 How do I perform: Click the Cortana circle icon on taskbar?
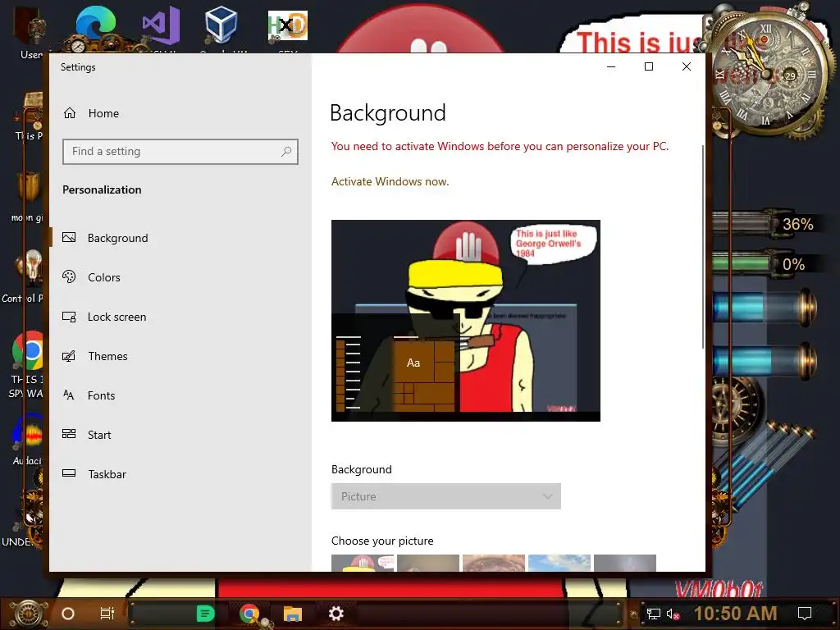pos(68,614)
